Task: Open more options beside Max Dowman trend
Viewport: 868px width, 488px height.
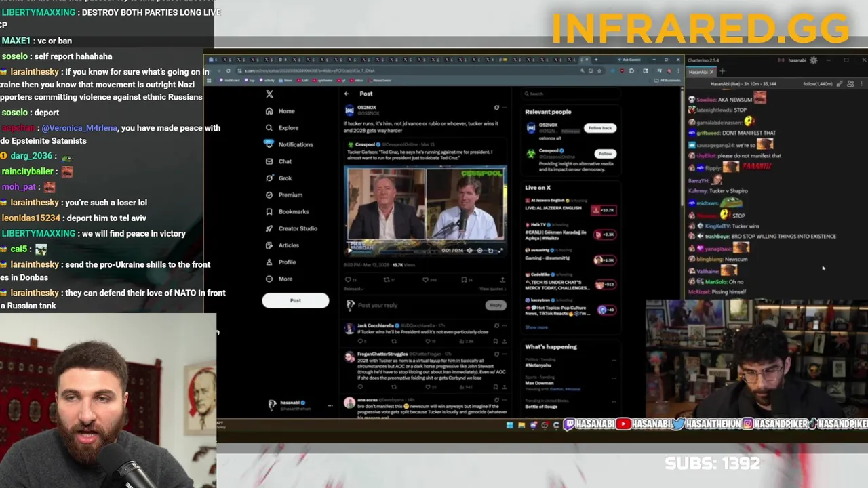Action: pyautogui.click(x=614, y=380)
